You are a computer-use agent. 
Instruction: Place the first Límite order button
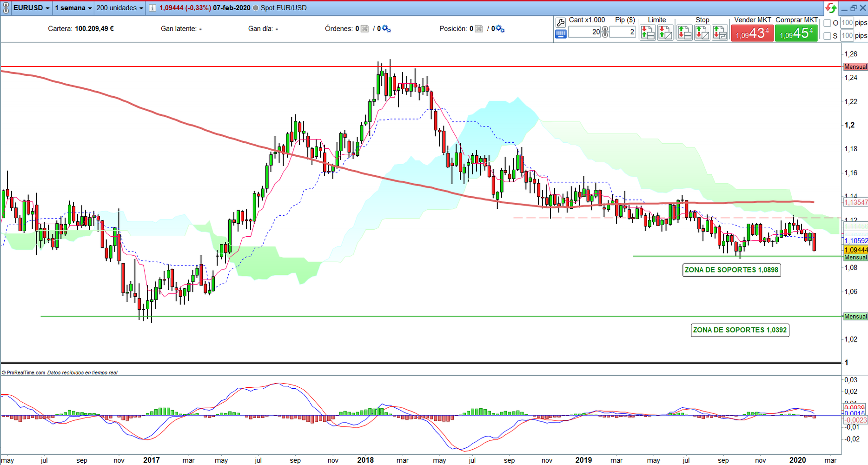point(648,33)
